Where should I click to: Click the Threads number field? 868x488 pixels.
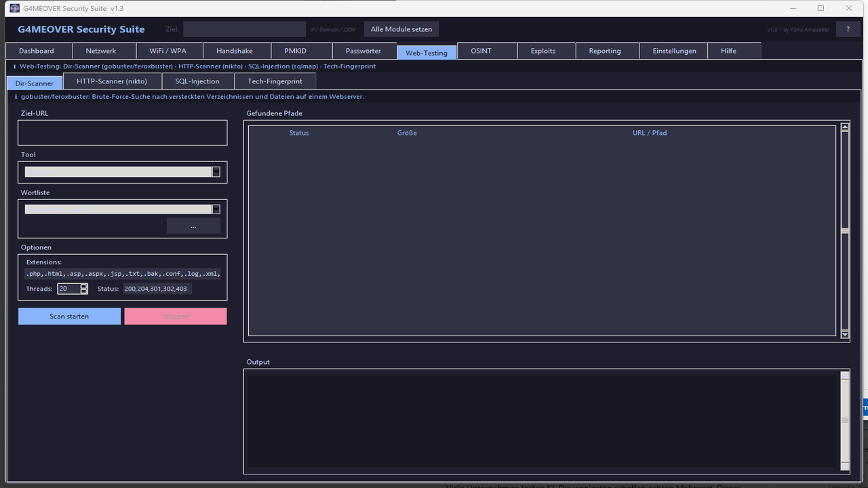click(x=68, y=289)
